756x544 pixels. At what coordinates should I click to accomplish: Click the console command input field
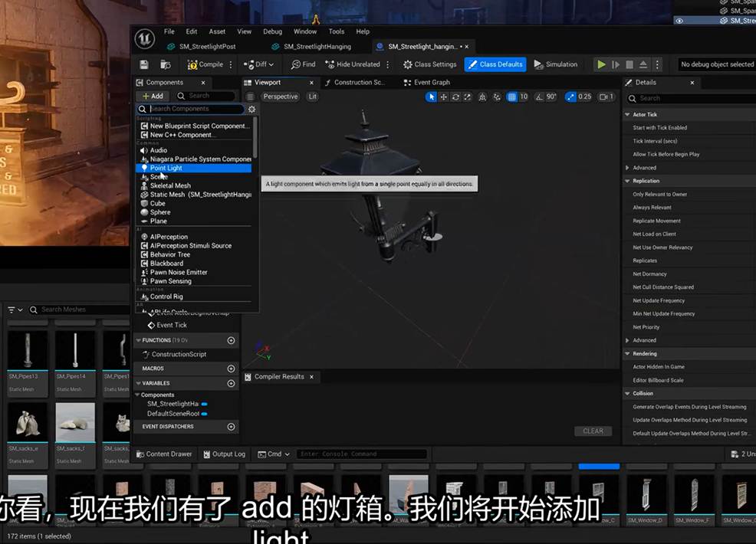[361, 454]
